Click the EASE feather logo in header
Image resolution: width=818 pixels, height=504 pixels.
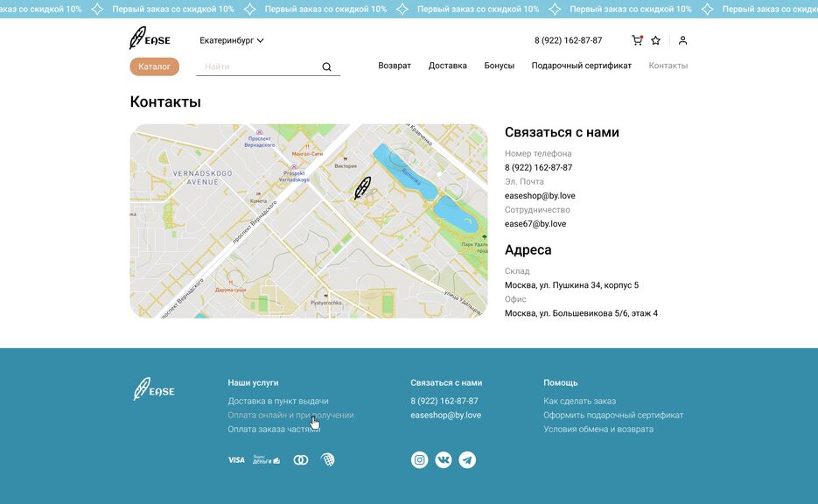(150, 39)
